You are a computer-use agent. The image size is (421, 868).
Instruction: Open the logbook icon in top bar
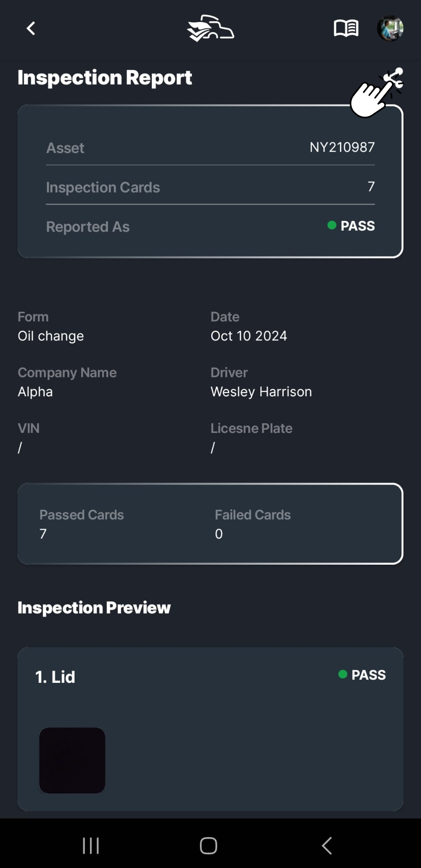(x=346, y=28)
